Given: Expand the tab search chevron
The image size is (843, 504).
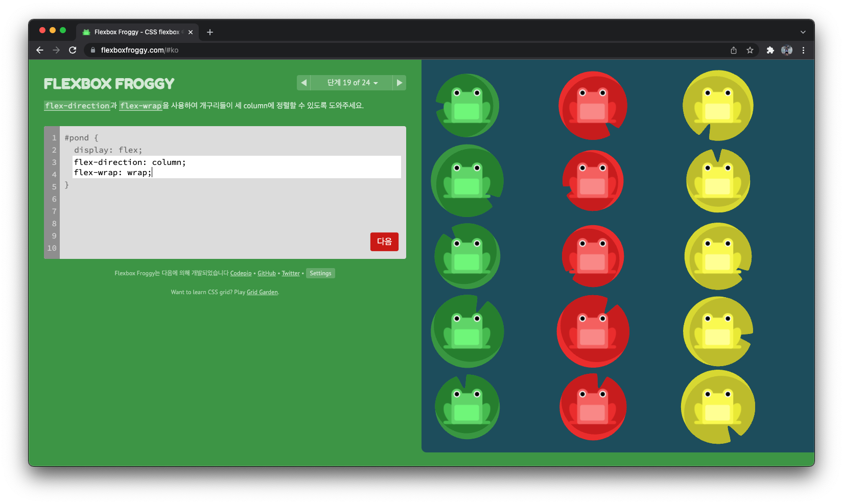Looking at the screenshot, I should (x=803, y=32).
